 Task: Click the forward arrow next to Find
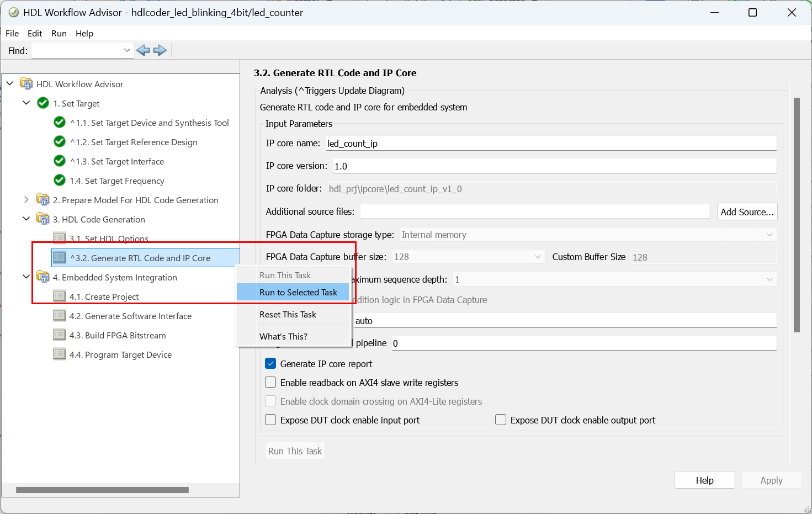160,51
